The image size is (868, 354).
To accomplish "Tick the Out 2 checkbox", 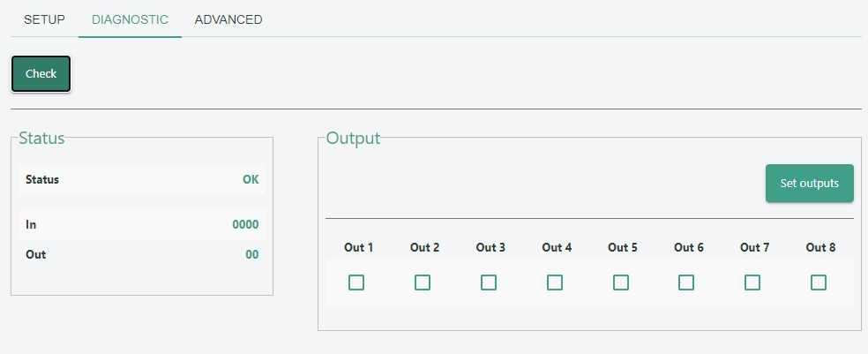I will tap(423, 282).
